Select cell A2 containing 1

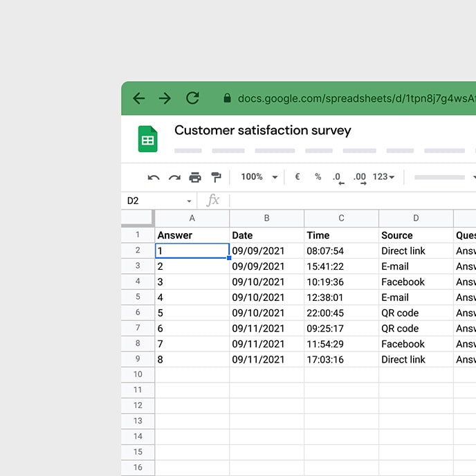(192, 250)
